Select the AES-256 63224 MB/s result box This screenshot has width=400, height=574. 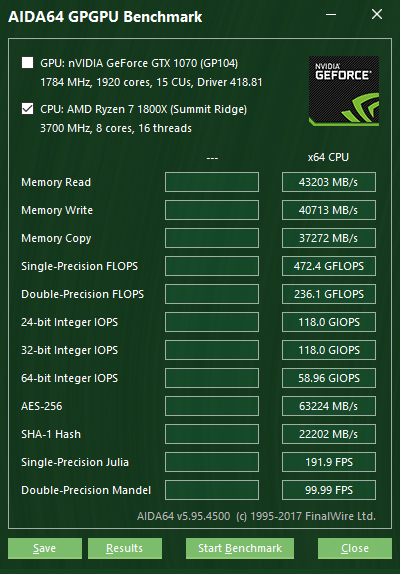tap(329, 406)
